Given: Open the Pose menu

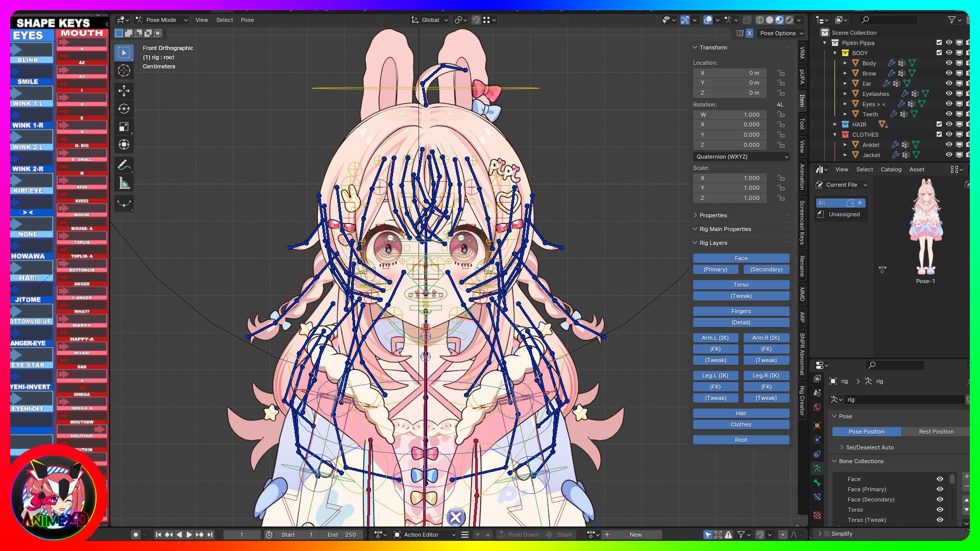Looking at the screenshot, I should tap(247, 20).
